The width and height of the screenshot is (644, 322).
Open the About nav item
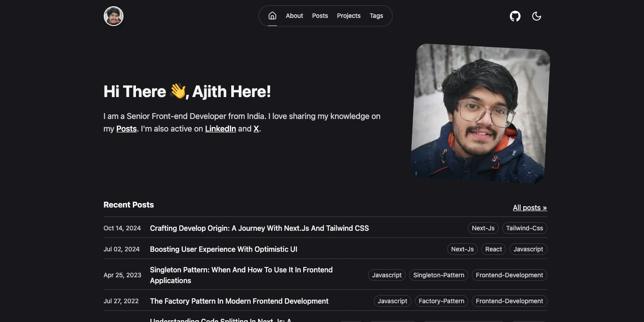[x=294, y=16]
